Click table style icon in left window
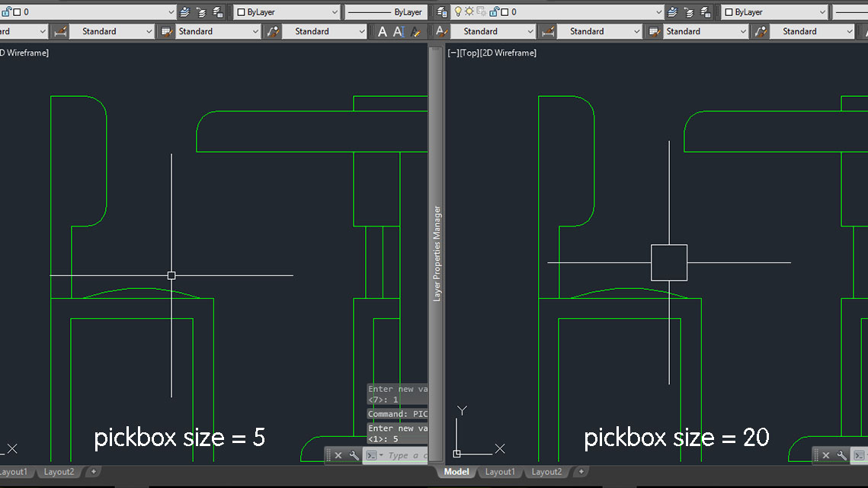868x488 pixels. point(166,31)
